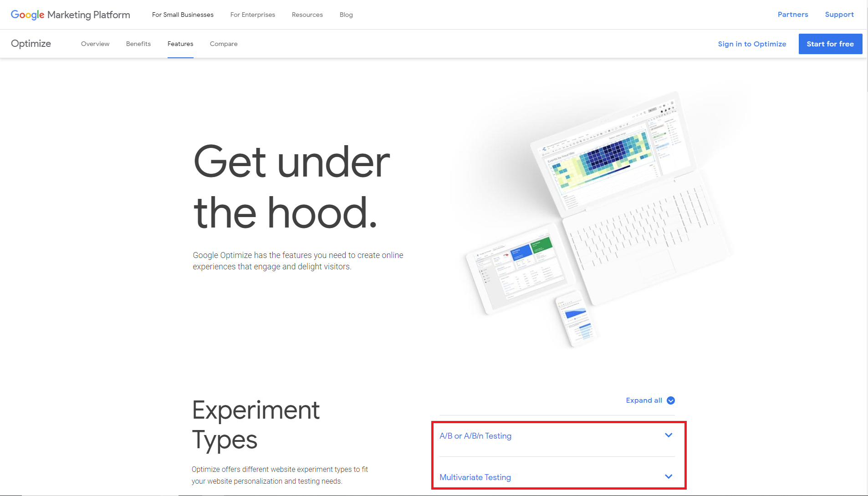
Task: Open the Partners link
Action: point(793,15)
